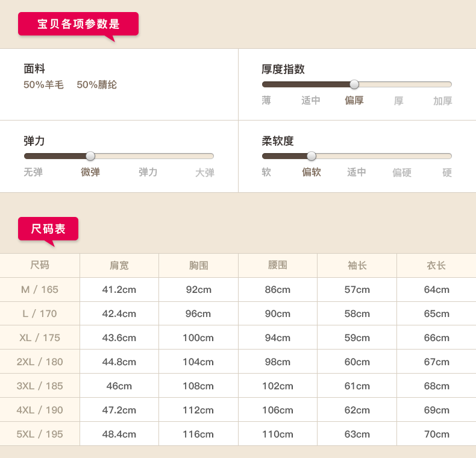The height and width of the screenshot is (458, 476).
Task: Select the 偏硬 softness label
Action: click(402, 172)
